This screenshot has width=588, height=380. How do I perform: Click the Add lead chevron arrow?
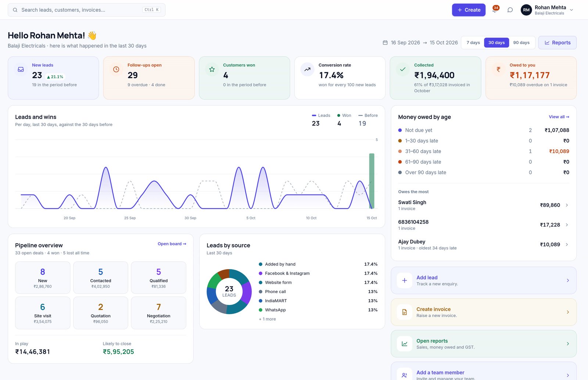point(568,281)
